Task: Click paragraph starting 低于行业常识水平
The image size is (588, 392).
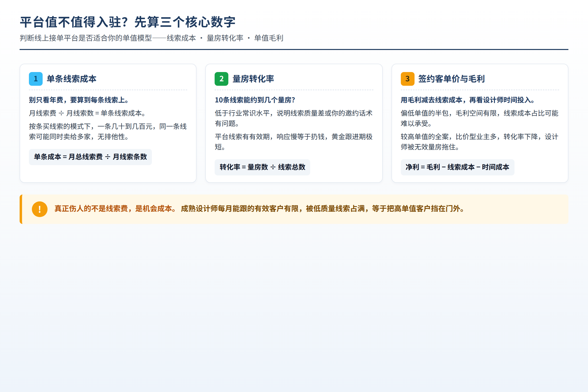Action: (294, 118)
